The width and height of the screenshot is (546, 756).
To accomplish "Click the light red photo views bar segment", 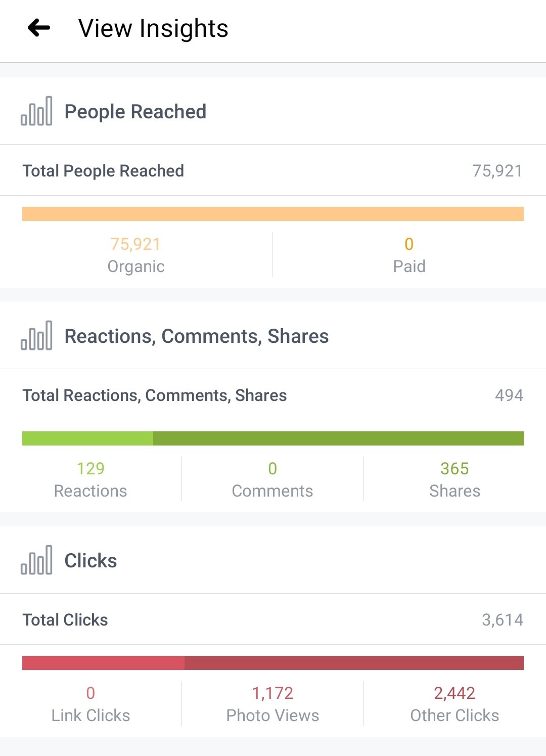I will coord(103,663).
